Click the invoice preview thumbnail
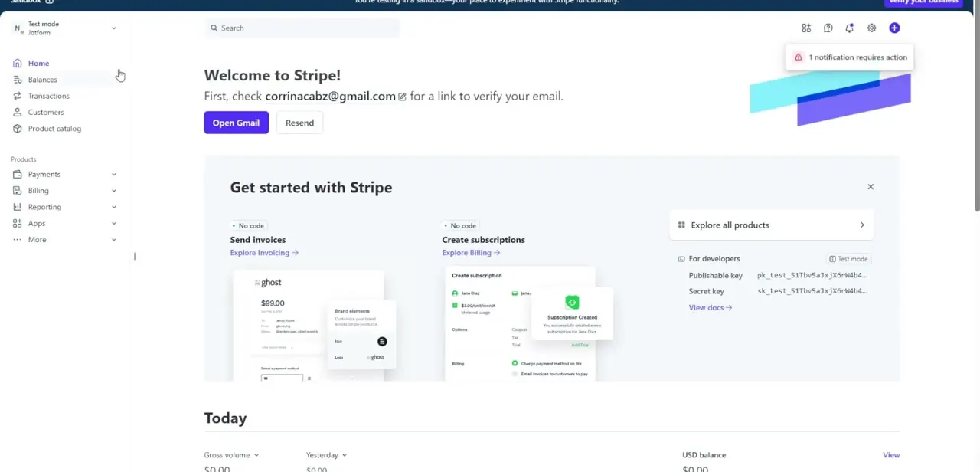This screenshot has width=980, height=472. point(315,326)
